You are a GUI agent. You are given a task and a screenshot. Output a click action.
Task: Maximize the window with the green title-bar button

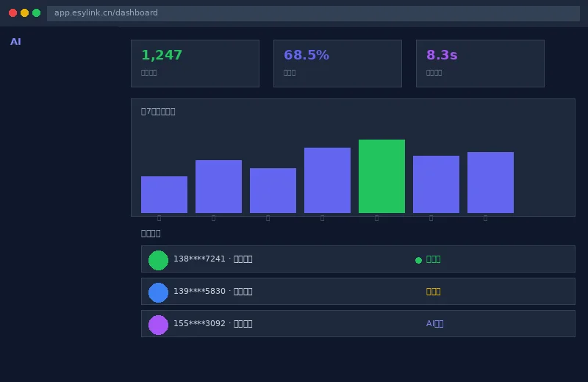coord(36,13)
